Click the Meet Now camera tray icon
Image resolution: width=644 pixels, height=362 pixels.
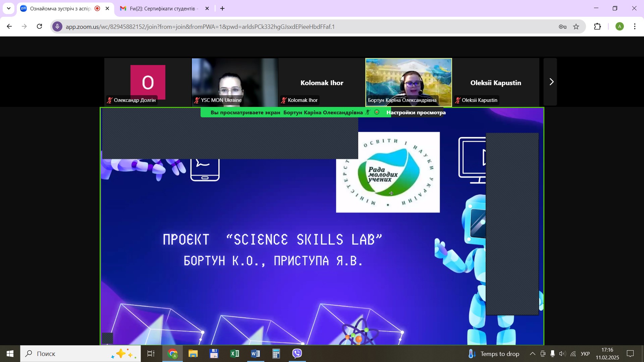coord(543,354)
